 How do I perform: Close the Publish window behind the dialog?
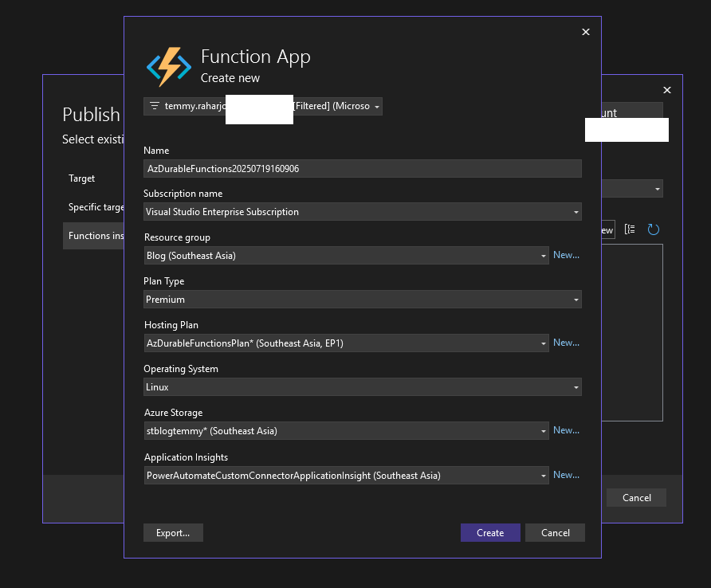coord(666,90)
